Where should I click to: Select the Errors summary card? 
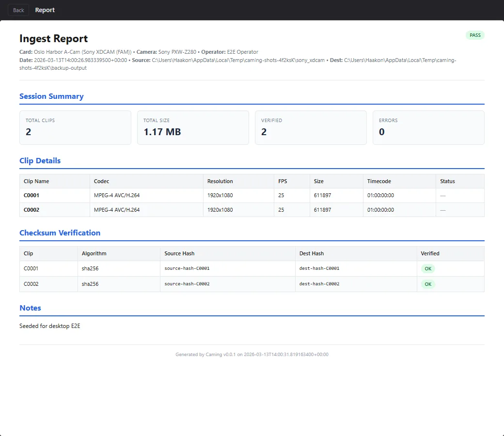[428, 127]
